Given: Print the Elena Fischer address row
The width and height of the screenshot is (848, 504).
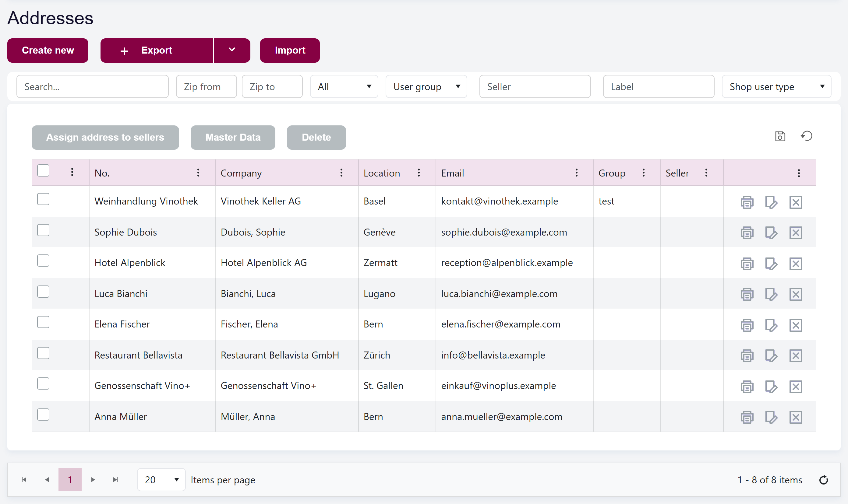Looking at the screenshot, I should 747,325.
